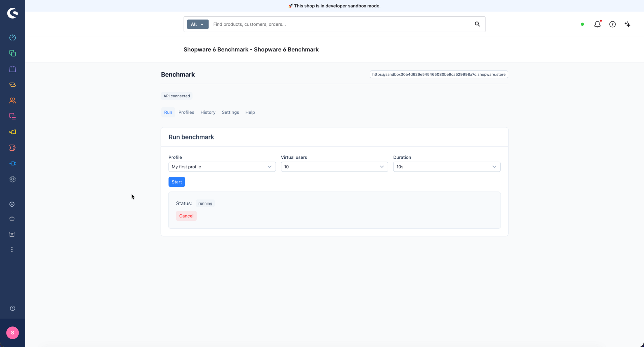Viewport: 644px width, 347px height.
Task: Click the developer sandbox mode banner text
Action: [x=334, y=6]
